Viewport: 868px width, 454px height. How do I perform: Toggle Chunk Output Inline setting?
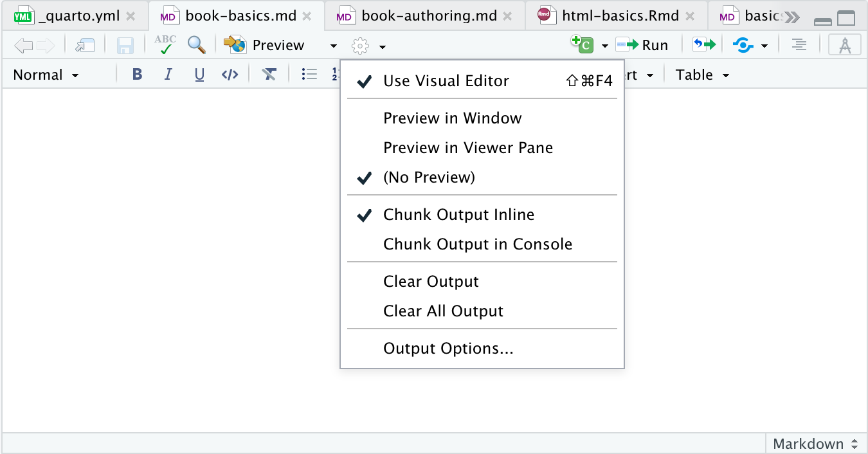(458, 215)
